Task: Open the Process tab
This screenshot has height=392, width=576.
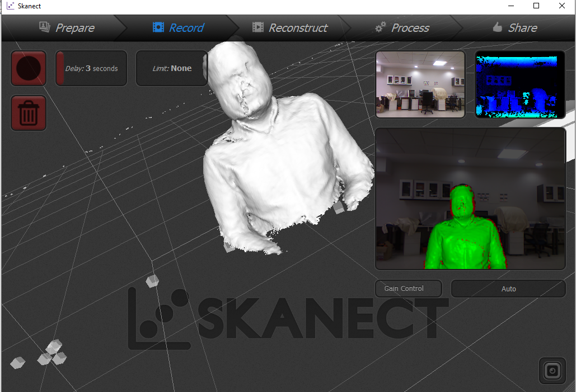Action: click(x=402, y=28)
